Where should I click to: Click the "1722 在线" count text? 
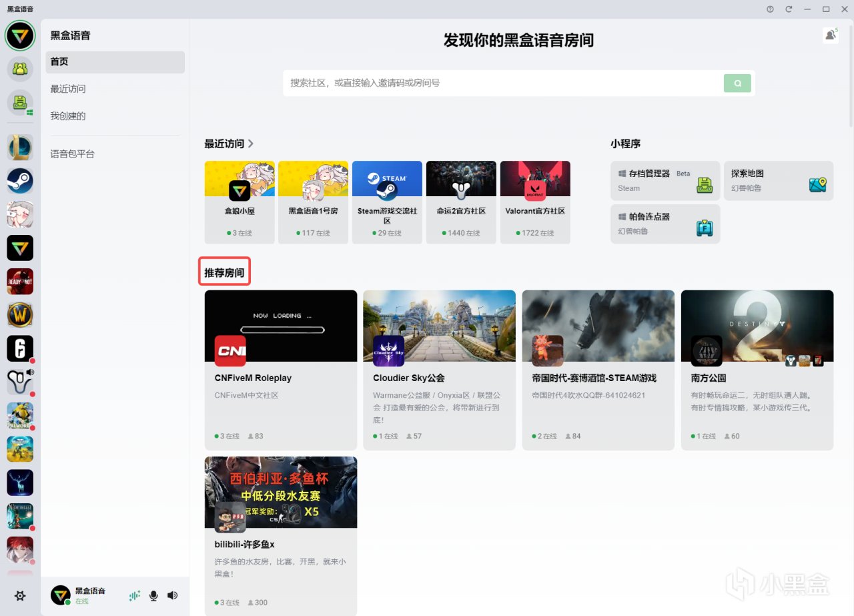click(x=538, y=233)
